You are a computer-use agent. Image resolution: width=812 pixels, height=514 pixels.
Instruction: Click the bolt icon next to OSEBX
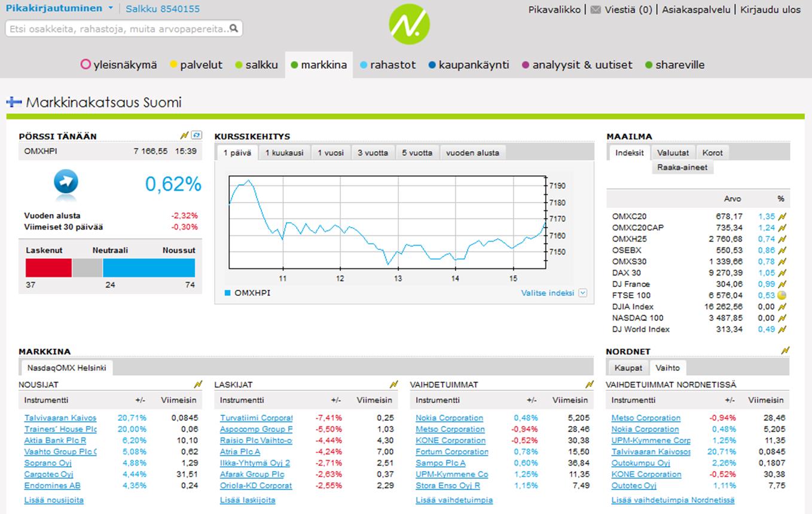[x=782, y=250]
